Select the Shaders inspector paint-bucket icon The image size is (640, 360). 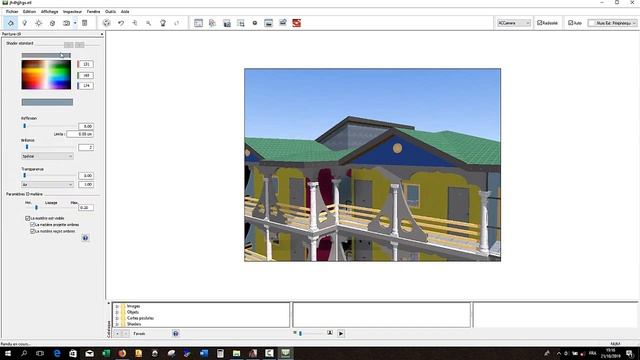(11, 23)
